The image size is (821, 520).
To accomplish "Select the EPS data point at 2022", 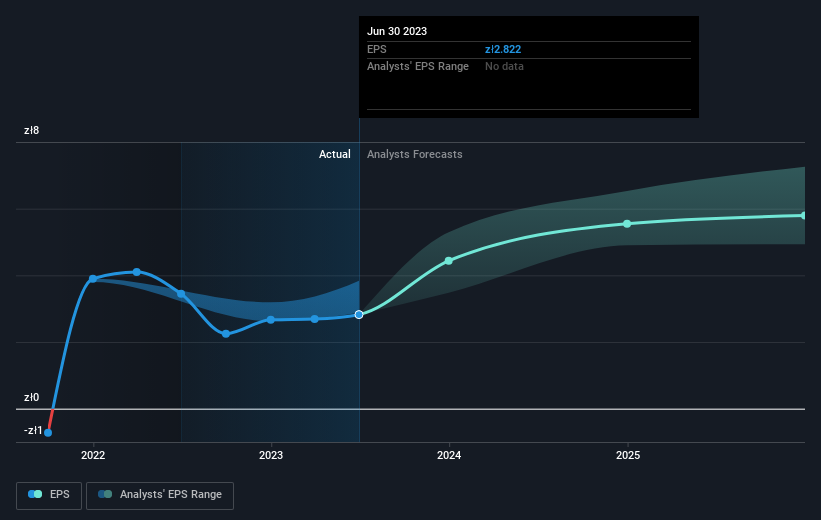I will coord(93,279).
